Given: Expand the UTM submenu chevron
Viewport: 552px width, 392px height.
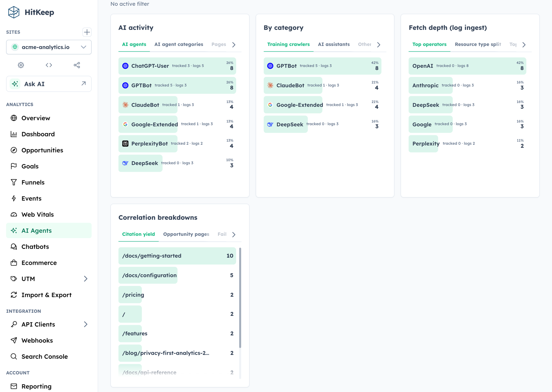Looking at the screenshot, I should [x=86, y=279].
